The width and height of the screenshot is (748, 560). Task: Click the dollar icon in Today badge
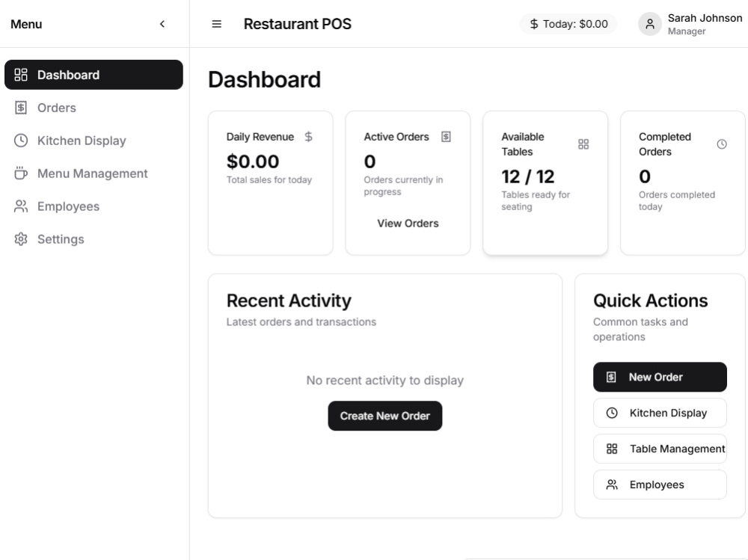coord(534,24)
